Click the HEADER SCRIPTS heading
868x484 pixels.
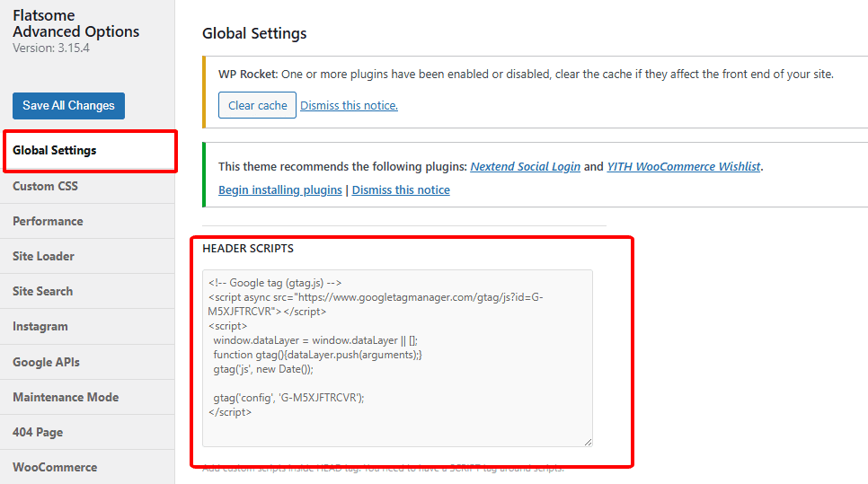(248, 249)
